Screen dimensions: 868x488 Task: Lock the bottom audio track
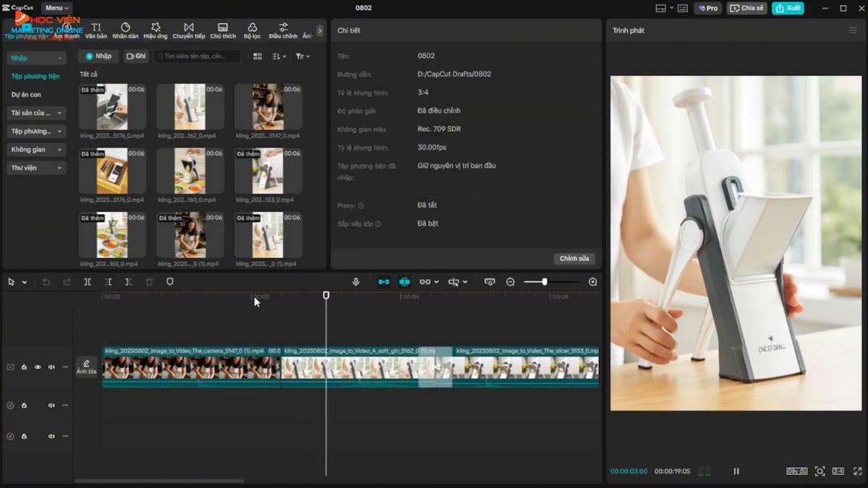click(24, 437)
